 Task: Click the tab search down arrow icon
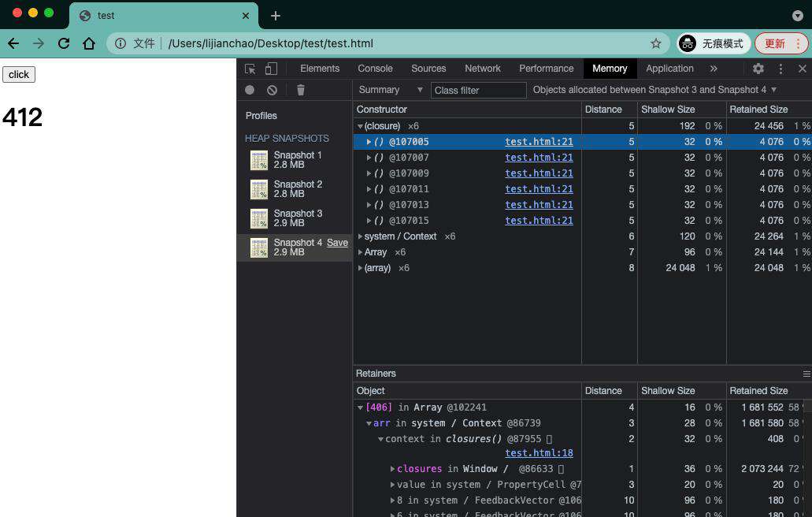click(x=798, y=16)
